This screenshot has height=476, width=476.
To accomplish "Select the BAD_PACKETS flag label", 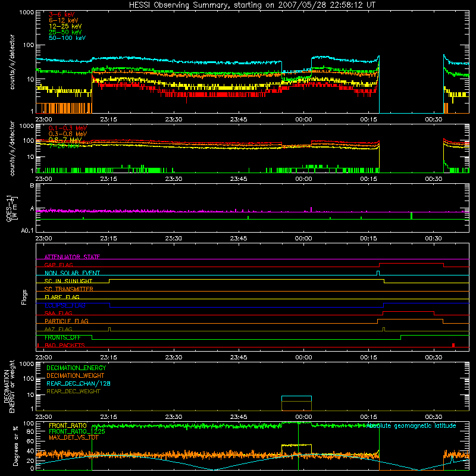I will click(x=65, y=345).
